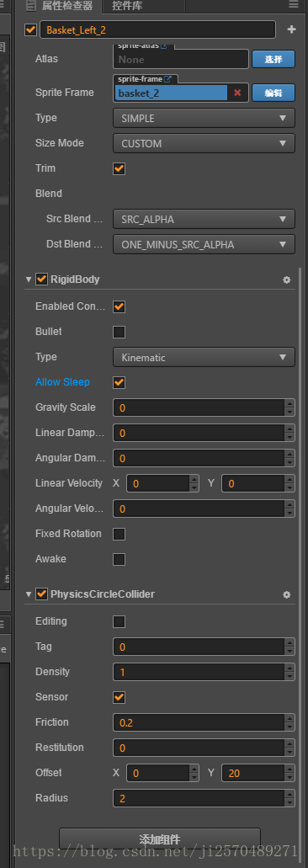Click the 添加组件 add component button
This screenshot has height=868, width=308.
(160, 839)
